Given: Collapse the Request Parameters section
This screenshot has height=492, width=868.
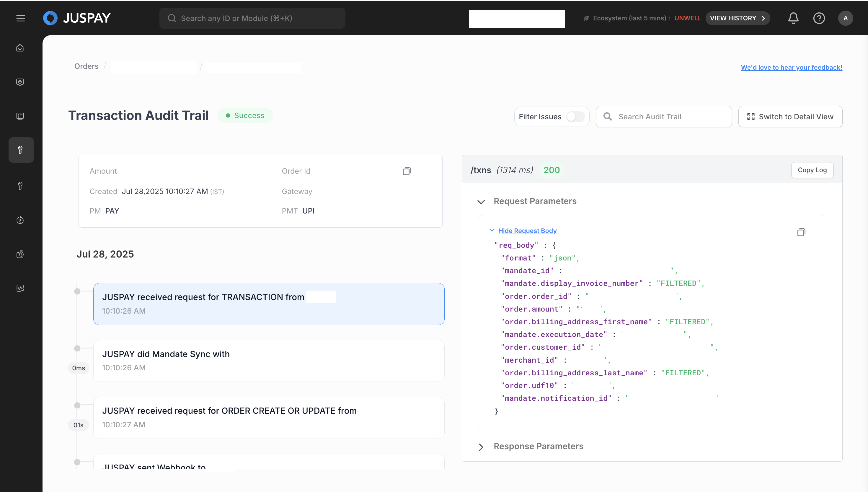Looking at the screenshot, I should pyautogui.click(x=481, y=202).
